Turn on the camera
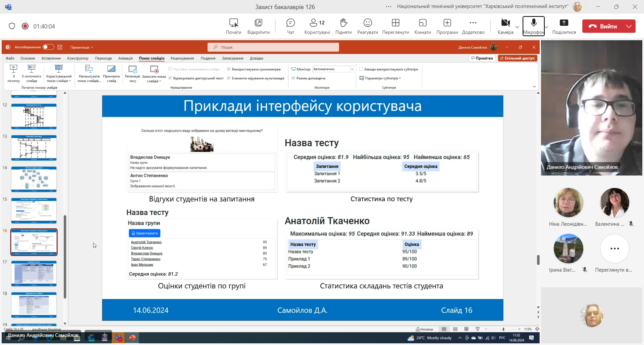The width and height of the screenshot is (644, 345). click(x=505, y=26)
